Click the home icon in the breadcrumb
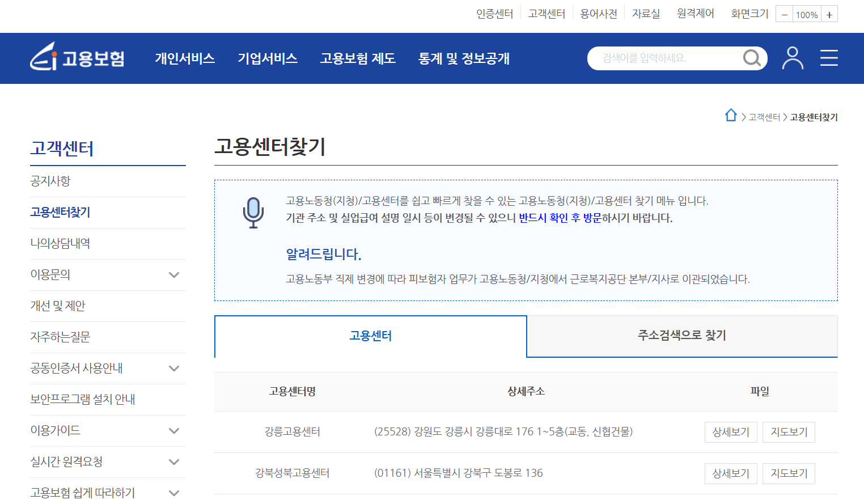Image resolution: width=864 pixels, height=504 pixels. click(731, 116)
